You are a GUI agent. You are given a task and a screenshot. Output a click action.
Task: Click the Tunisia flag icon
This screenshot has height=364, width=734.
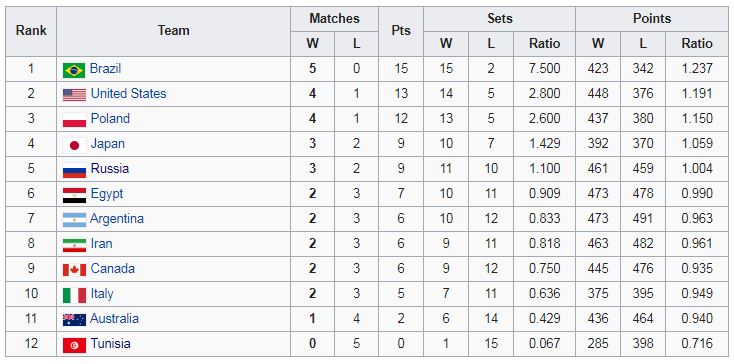pos(74,345)
